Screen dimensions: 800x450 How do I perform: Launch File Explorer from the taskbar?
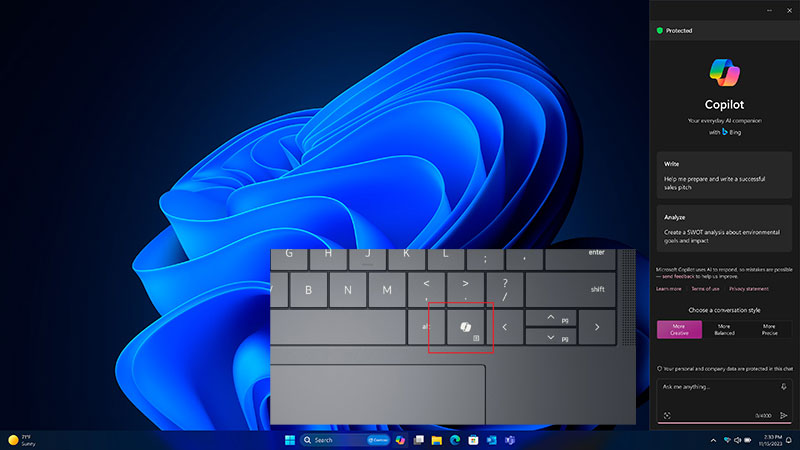point(437,440)
